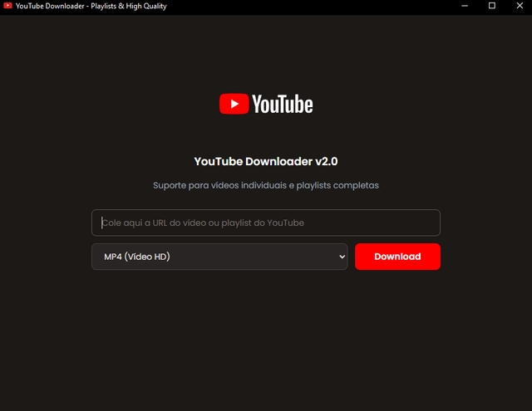
Task: Click the YouTube URL input field
Action: [266, 223]
